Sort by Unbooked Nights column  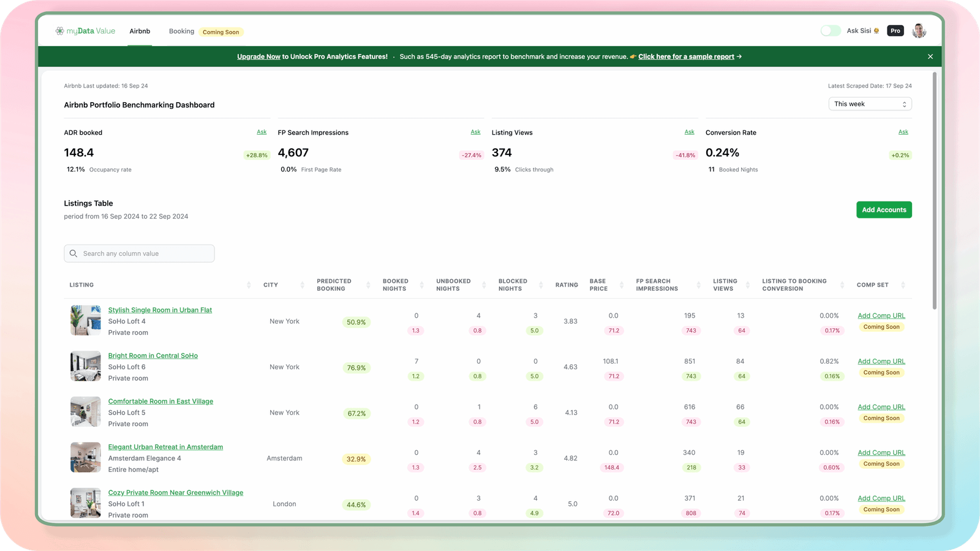coord(484,285)
